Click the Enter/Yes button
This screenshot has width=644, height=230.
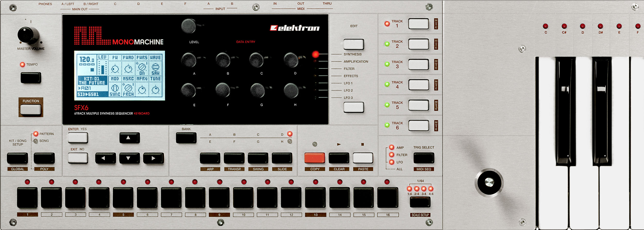pyautogui.click(x=78, y=138)
